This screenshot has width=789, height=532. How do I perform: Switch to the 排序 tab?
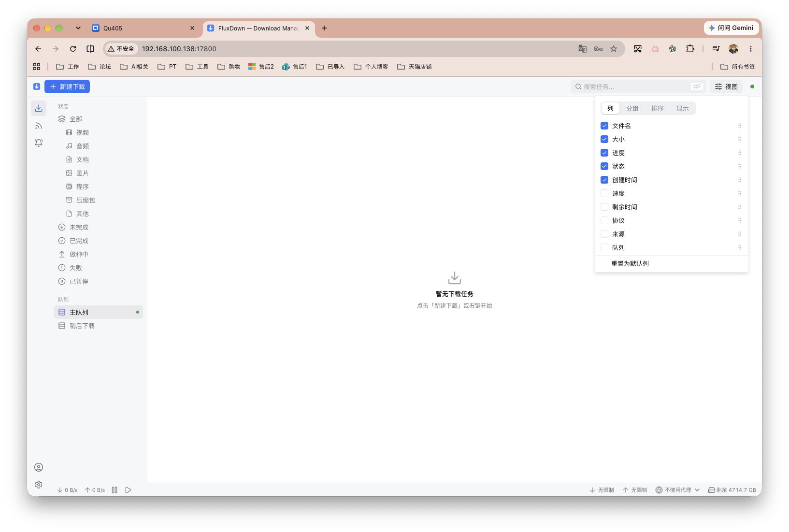[658, 108]
